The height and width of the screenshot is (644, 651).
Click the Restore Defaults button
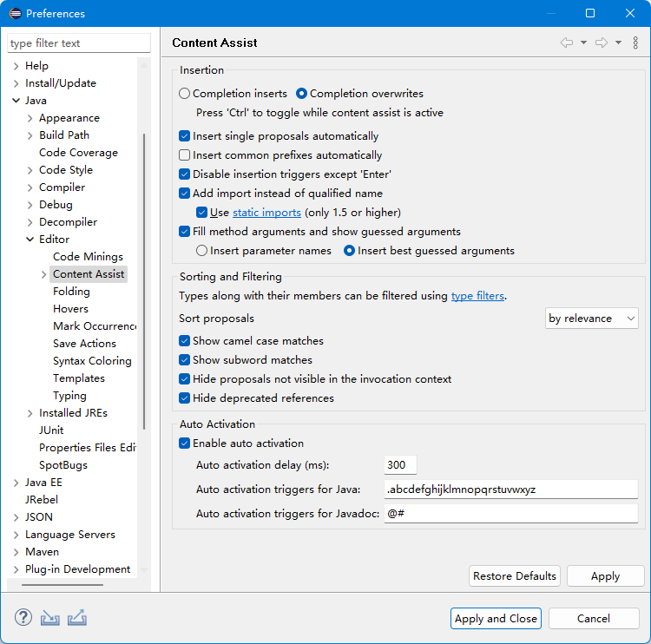(515, 576)
